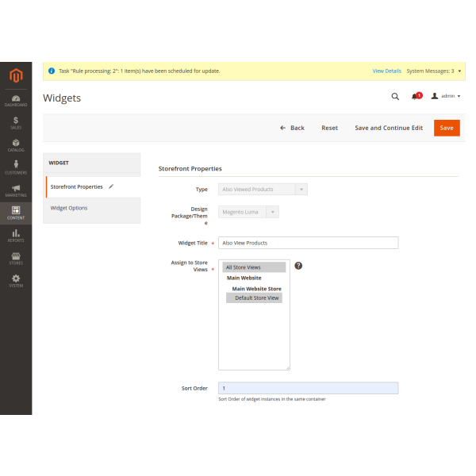
Task: Open the System gear icon
Action: coord(16,281)
